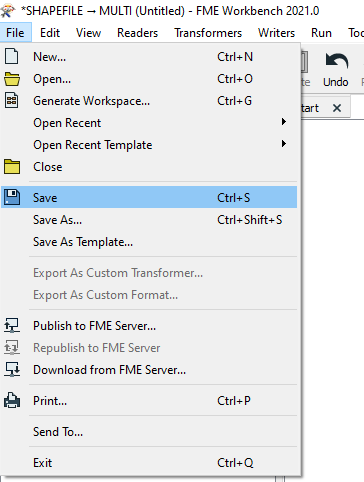
Task: Click the Publish to FME Server icon
Action: pos(12,325)
